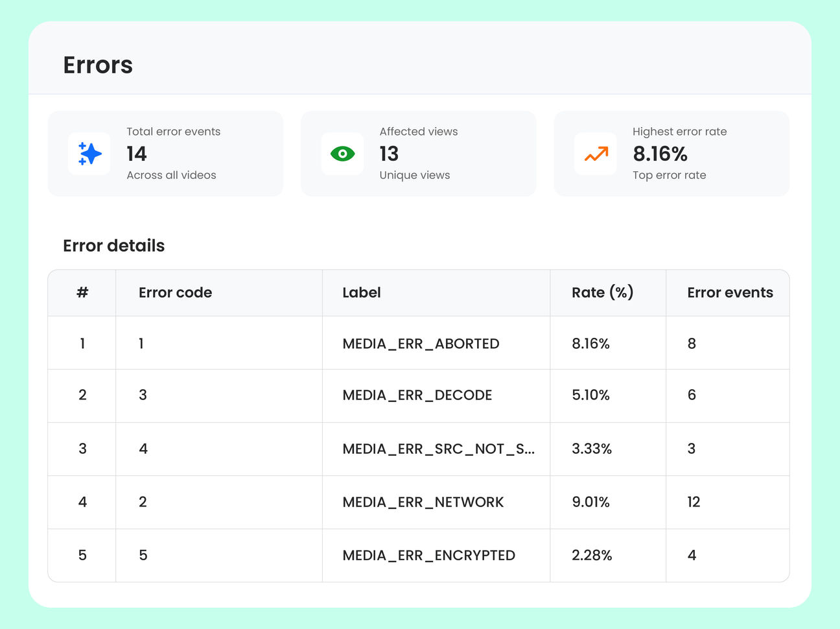Click the error events count 12

pos(694,502)
